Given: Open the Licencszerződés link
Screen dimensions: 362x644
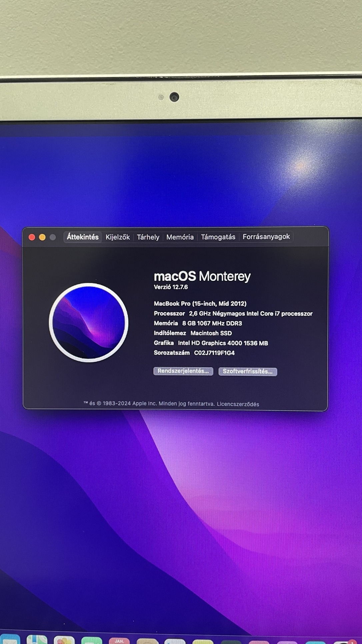Looking at the screenshot, I should click(x=238, y=404).
